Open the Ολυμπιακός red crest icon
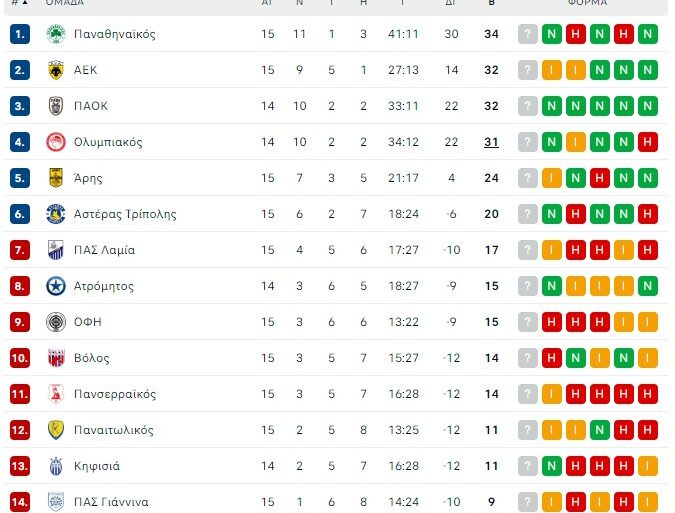The width and height of the screenshot is (675, 513). 55,142
